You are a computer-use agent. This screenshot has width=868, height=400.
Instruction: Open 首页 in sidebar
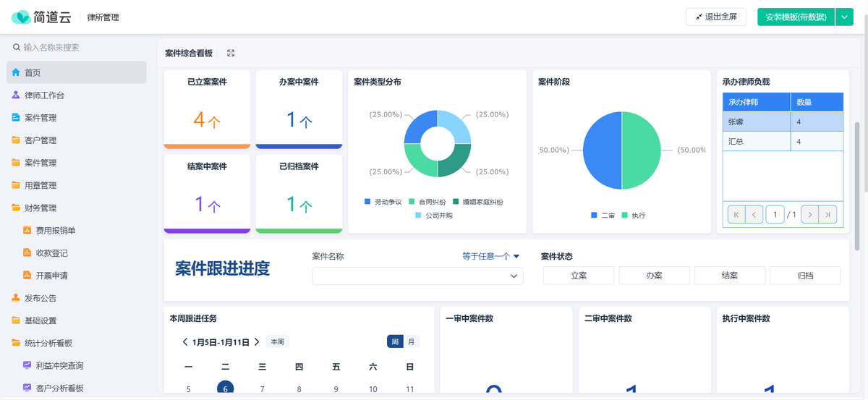tap(76, 72)
